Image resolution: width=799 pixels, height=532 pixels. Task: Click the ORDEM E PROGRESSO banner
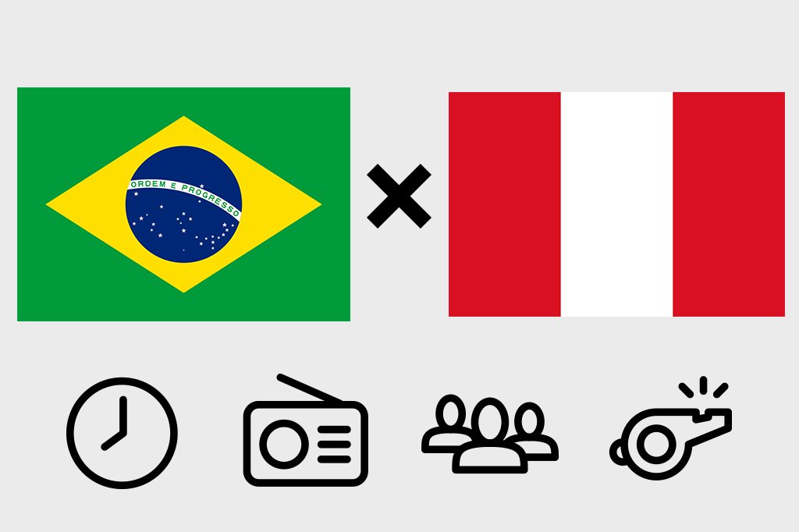[x=184, y=197]
